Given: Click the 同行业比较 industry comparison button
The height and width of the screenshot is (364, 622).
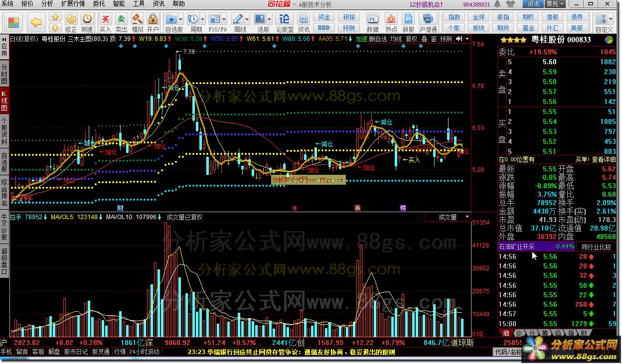Looking at the screenshot, I should tap(596, 246).
